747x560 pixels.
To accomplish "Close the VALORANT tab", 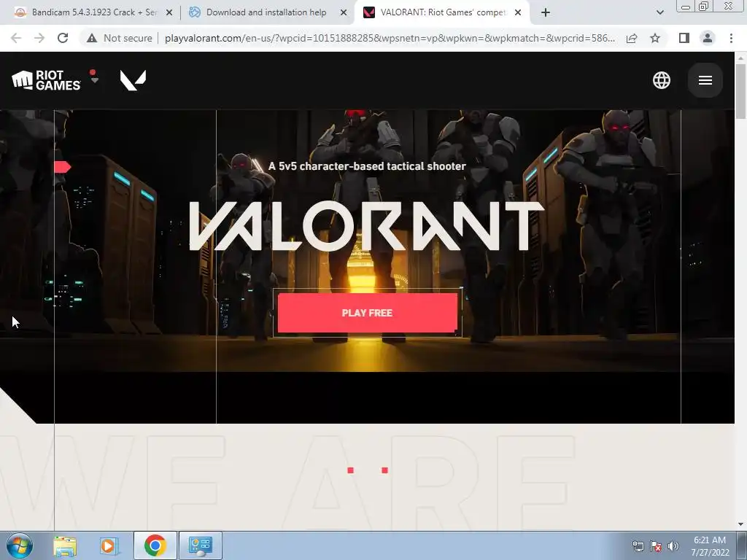I will point(518,12).
